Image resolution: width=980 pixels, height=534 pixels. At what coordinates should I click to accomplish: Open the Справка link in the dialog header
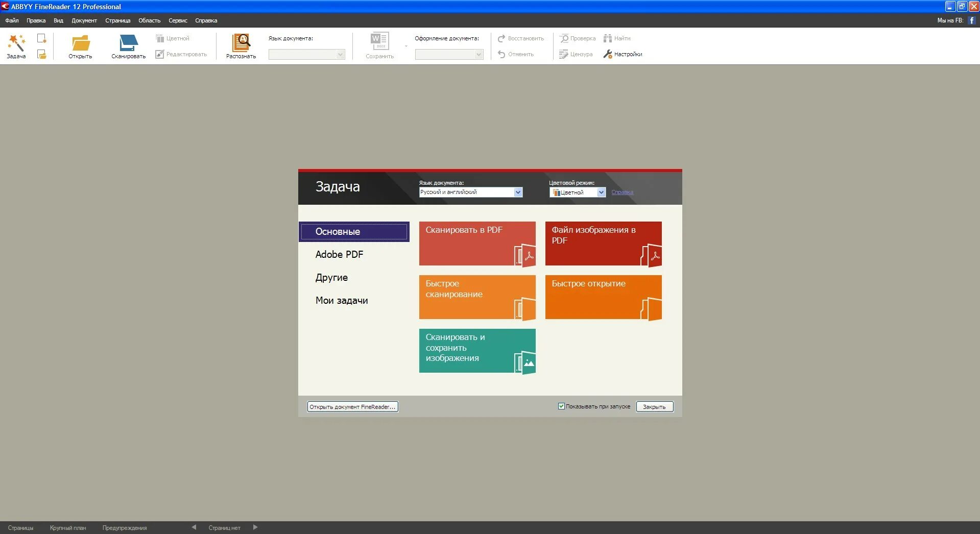pyautogui.click(x=622, y=192)
